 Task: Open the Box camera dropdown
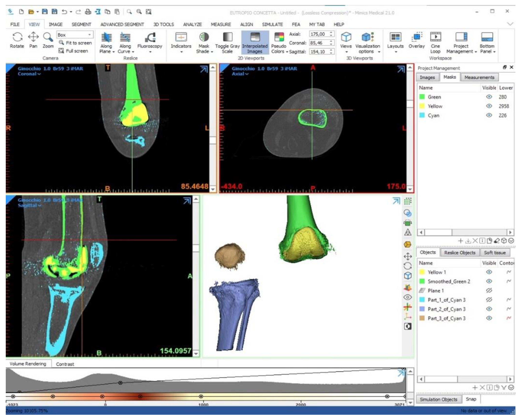pos(89,35)
